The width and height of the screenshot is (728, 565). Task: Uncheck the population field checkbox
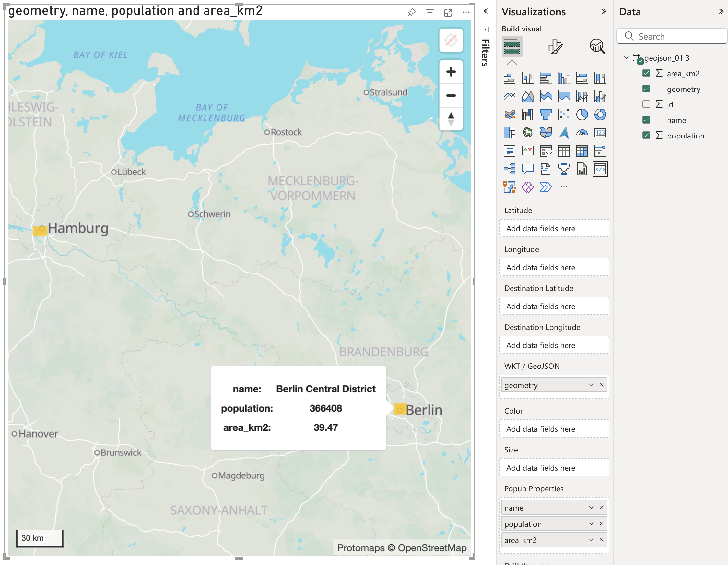[x=646, y=135]
